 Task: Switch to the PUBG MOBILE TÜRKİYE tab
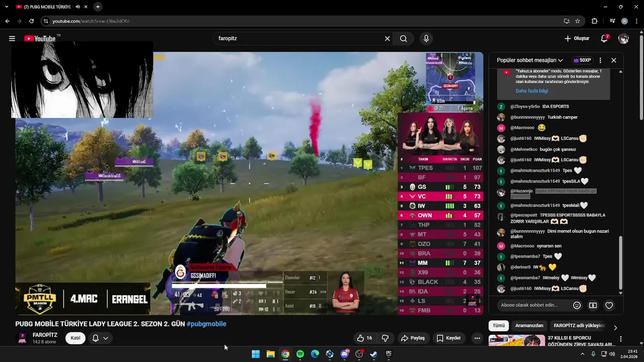pyautogui.click(x=48, y=7)
